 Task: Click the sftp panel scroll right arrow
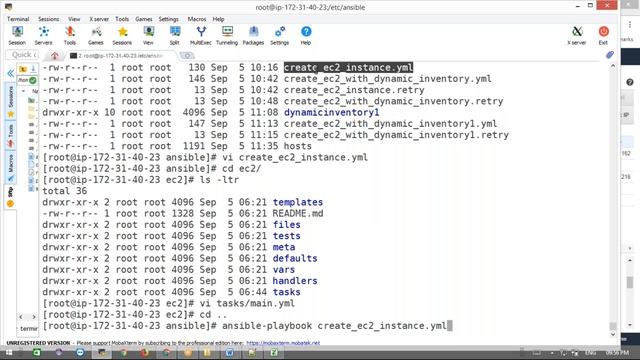point(34,317)
